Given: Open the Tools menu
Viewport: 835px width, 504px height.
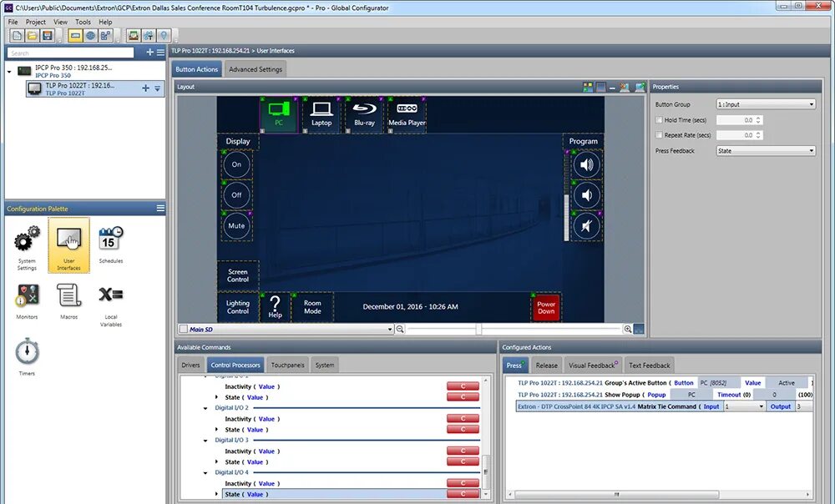Looking at the screenshot, I should click(x=83, y=22).
